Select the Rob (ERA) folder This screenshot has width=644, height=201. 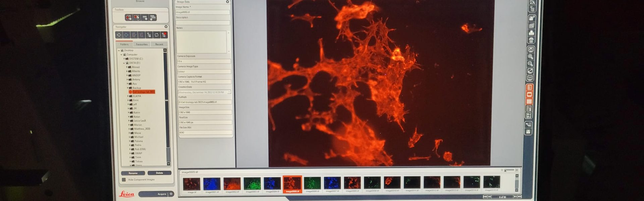click(140, 149)
